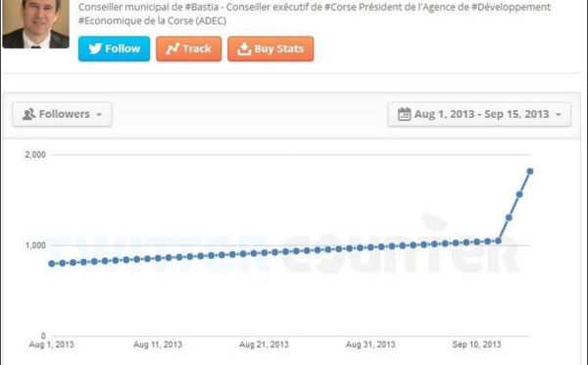Click the Twitter bird icon on Follow
Viewport: 588px width, 365px height.
[x=95, y=48]
